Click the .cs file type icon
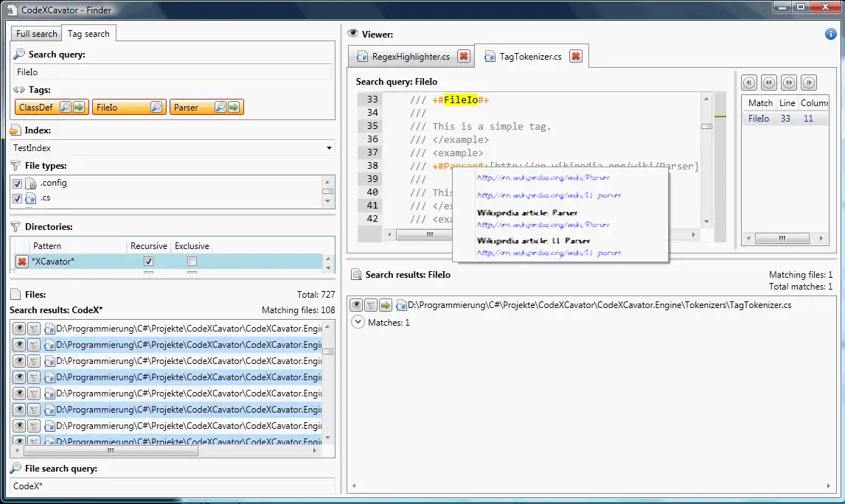 coord(31,199)
